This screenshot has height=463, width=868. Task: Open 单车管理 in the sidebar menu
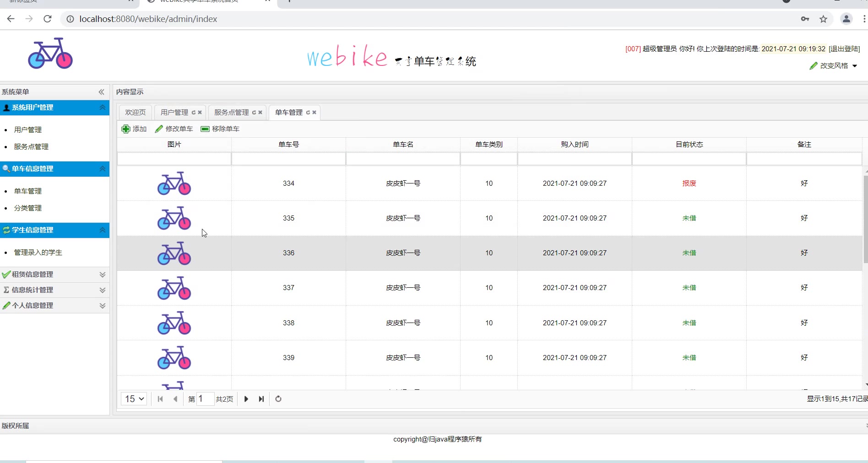pos(28,191)
